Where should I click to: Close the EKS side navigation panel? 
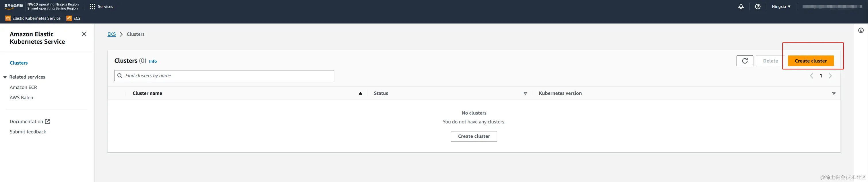(x=84, y=34)
